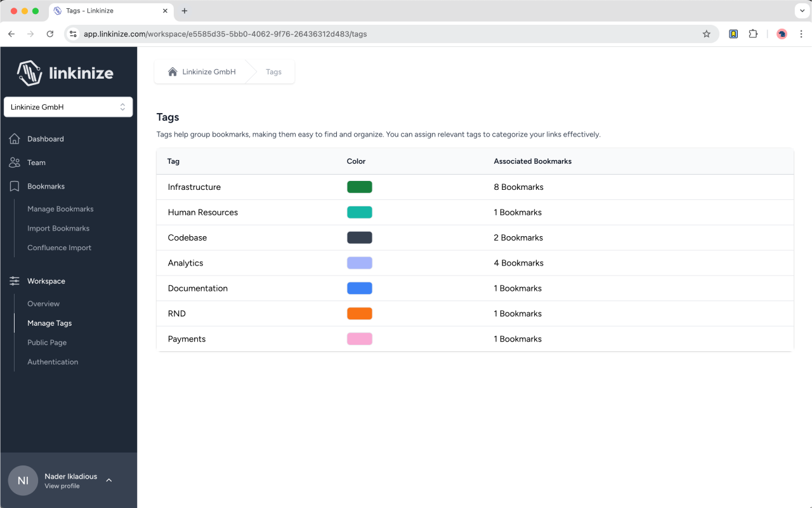Open Manage Bookmarks in sidebar
The image size is (812, 508).
(x=60, y=209)
